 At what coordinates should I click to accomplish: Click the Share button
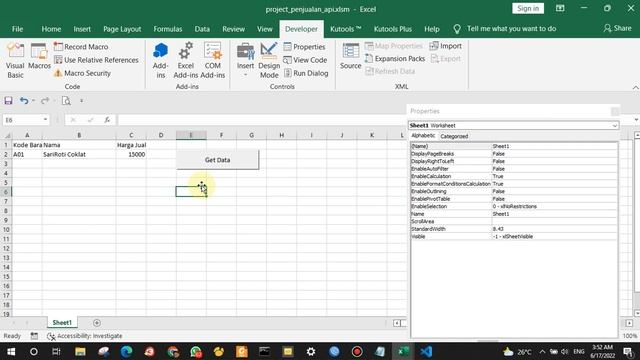click(618, 28)
